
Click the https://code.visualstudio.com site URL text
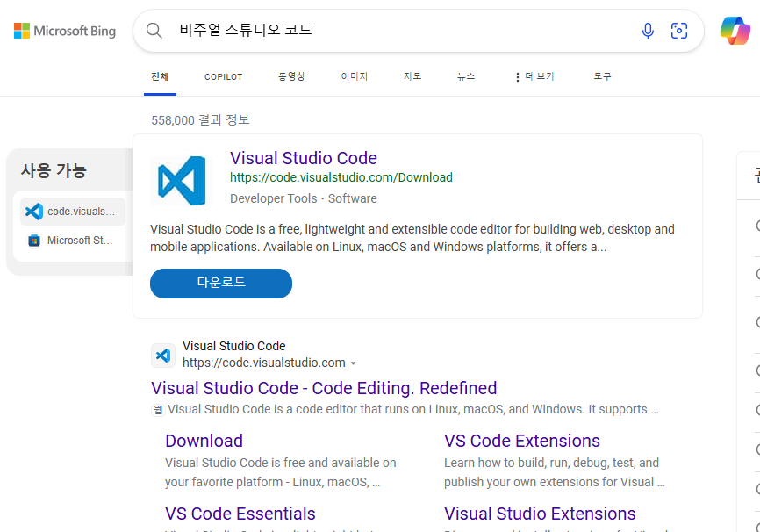tap(264, 363)
